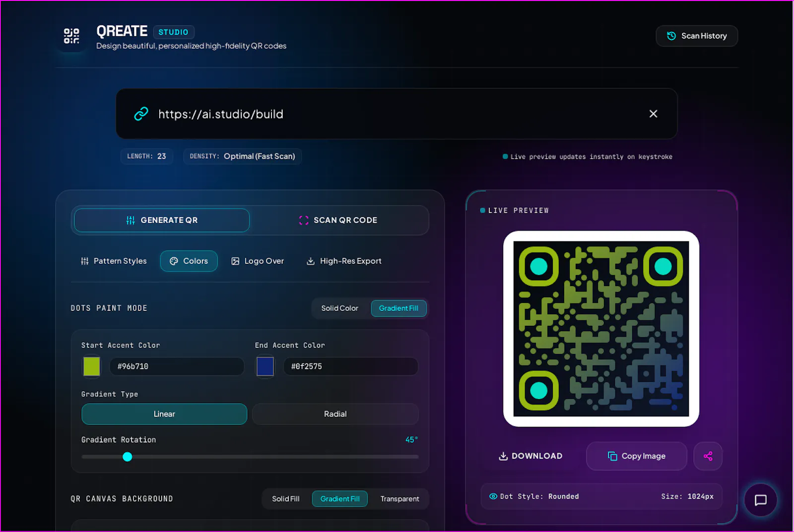
Task: Select Solid Fill canvas background
Action: pyautogui.click(x=286, y=499)
